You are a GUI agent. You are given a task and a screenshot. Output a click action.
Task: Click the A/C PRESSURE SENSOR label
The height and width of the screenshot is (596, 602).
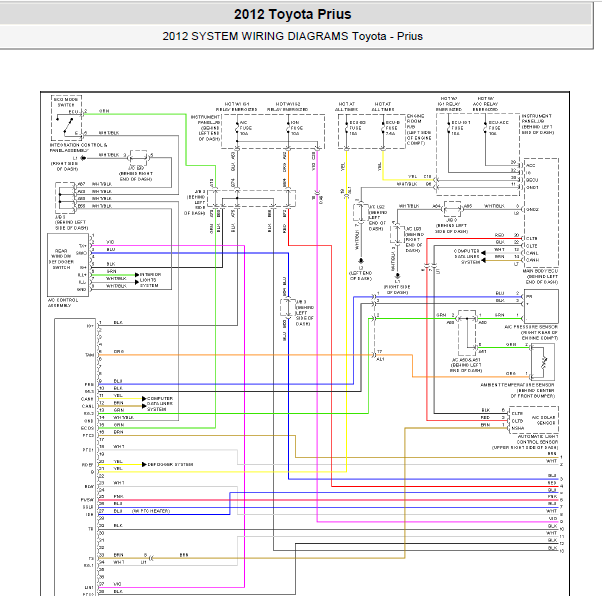(x=531, y=333)
